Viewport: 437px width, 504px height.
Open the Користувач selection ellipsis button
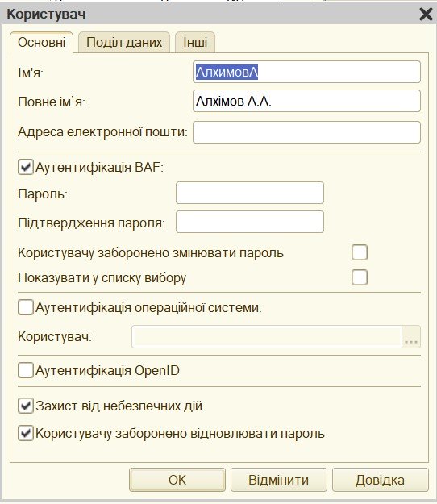coord(411,336)
